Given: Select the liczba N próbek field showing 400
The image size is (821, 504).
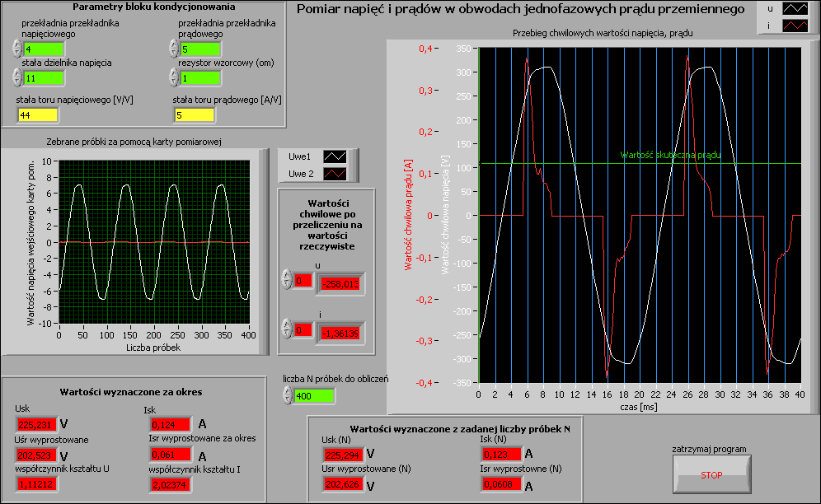Looking at the screenshot, I should pyautogui.click(x=314, y=396).
